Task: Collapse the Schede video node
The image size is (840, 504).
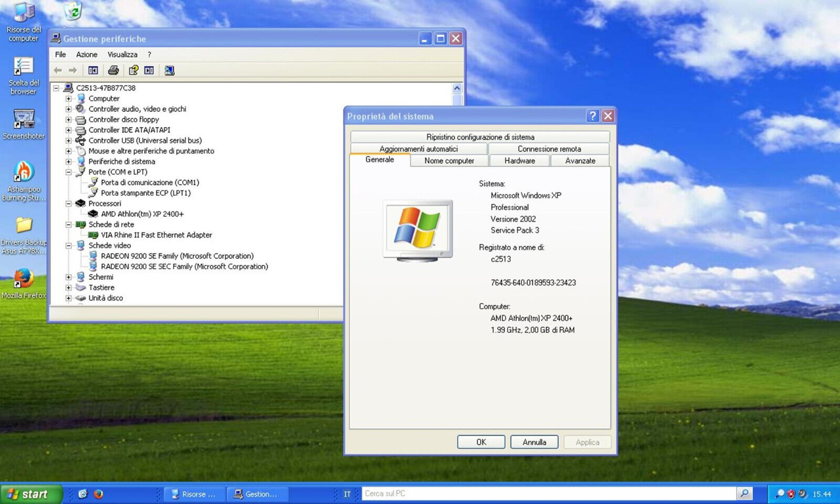Action: pos(68,246)
